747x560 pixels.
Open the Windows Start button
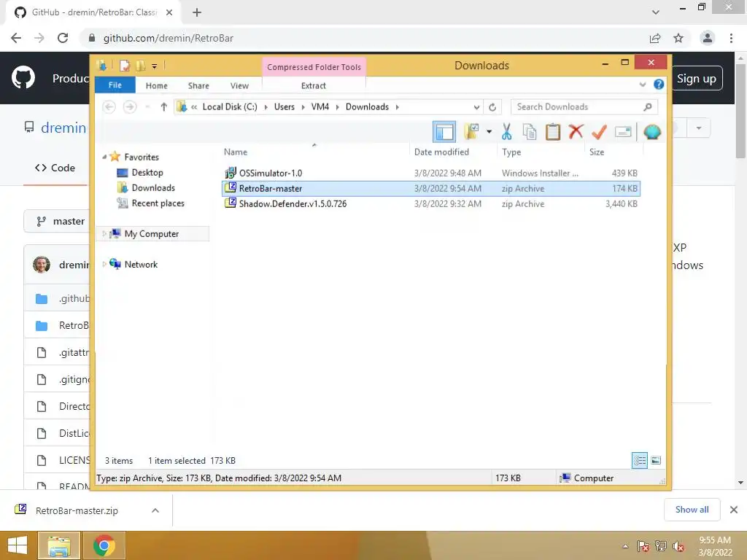coord(18,545)
